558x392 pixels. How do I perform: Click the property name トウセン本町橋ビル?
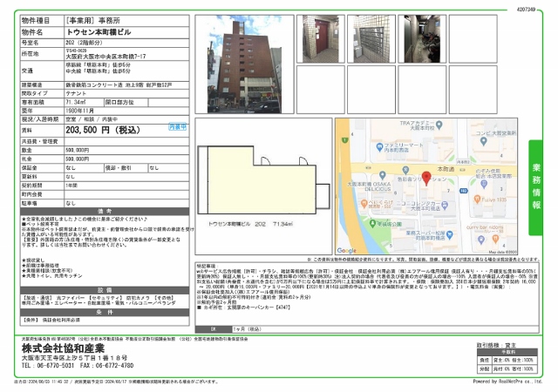tap(99, 32)
